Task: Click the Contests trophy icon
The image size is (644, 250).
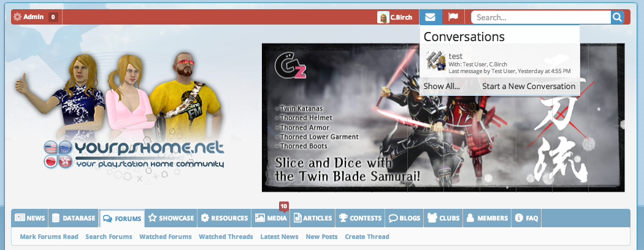Action: pyautogui.click(x=343, y=218)
